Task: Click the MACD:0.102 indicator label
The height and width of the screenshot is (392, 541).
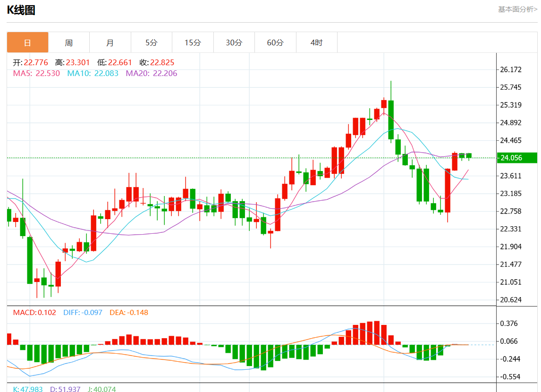Action: tap(34, 313)
